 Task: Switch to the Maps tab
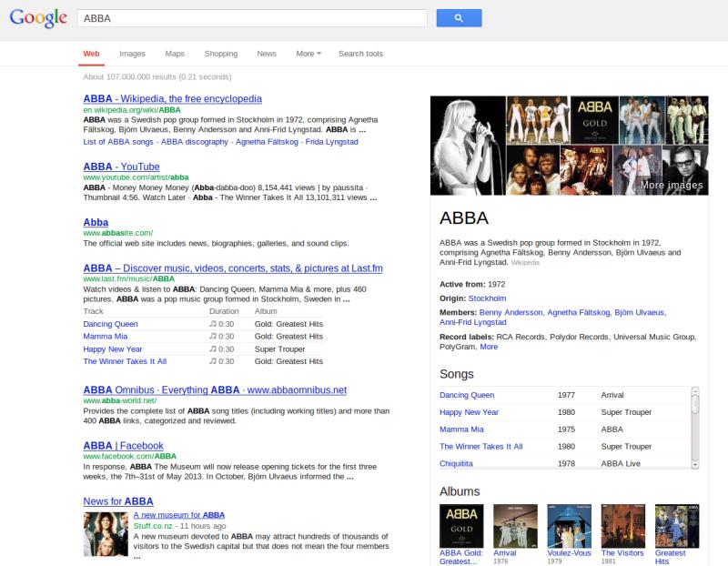(175, 54)
